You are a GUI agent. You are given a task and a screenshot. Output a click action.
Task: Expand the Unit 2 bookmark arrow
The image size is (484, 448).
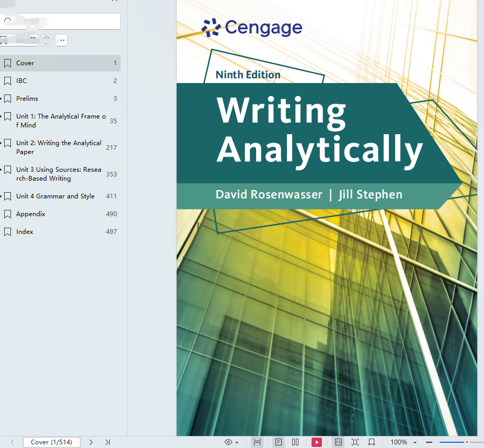click(1, 143)
